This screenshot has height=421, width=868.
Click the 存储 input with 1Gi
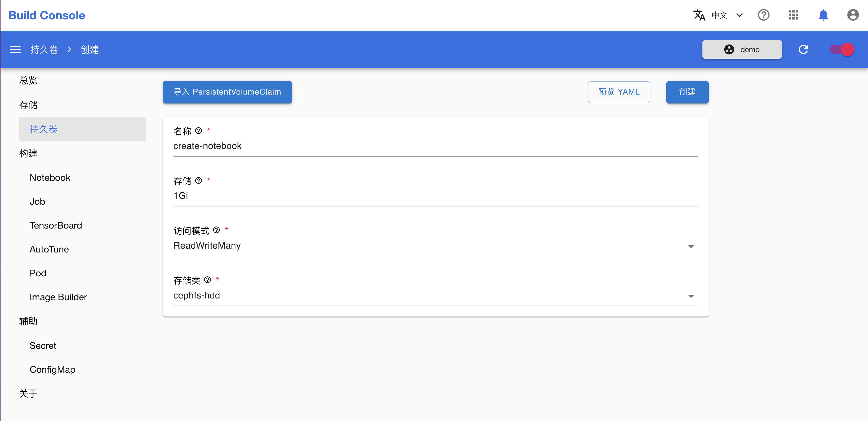point(435,196)
